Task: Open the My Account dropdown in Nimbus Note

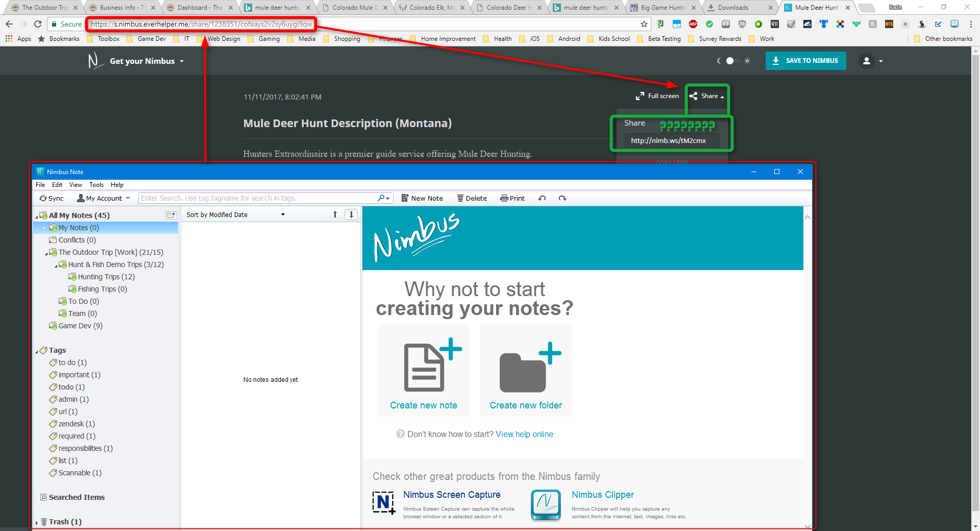Action: click(x=104, y=198)
